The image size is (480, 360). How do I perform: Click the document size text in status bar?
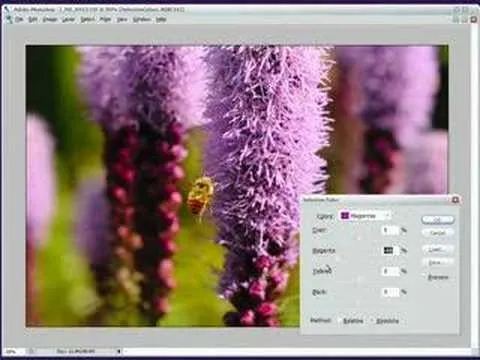click(76, 351)
